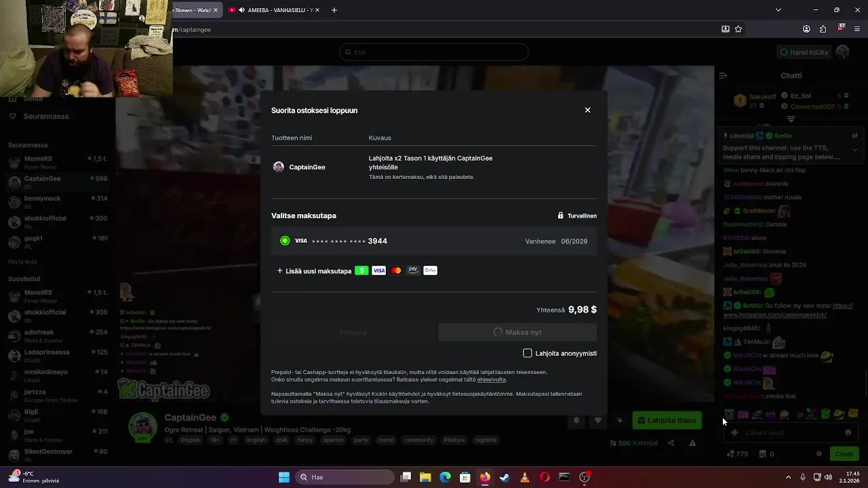Click the CaptainGee product name in dialog
Screen dimensions: 868x488
coord(307,167)
